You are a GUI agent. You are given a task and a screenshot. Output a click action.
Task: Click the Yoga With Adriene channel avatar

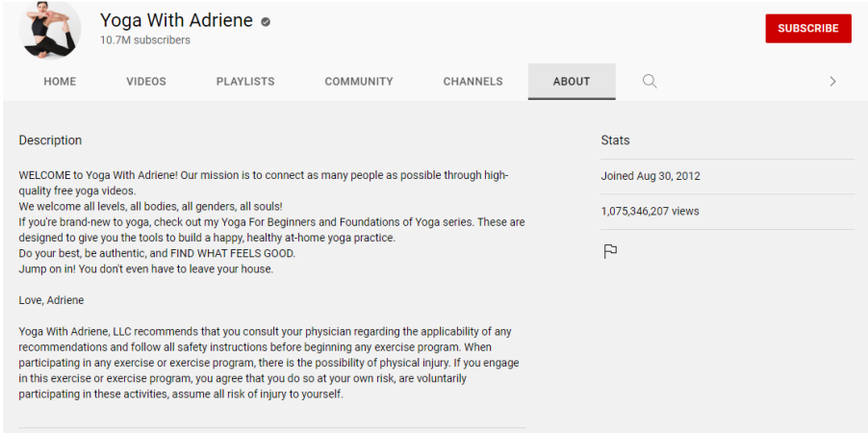(x=50, y=29)
